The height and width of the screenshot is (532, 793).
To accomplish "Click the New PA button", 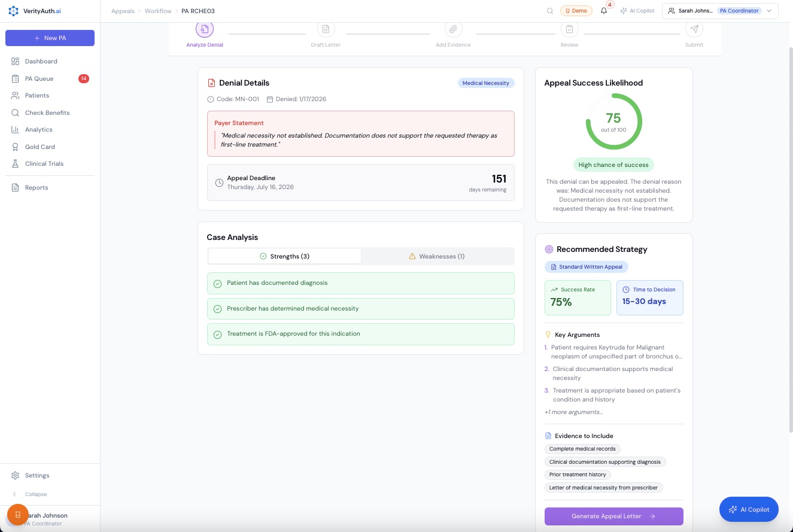I will pyautogui.click(x=50, y=38).
